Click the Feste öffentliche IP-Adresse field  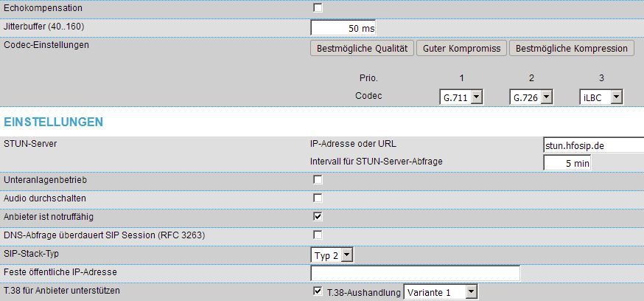(416, 273)
